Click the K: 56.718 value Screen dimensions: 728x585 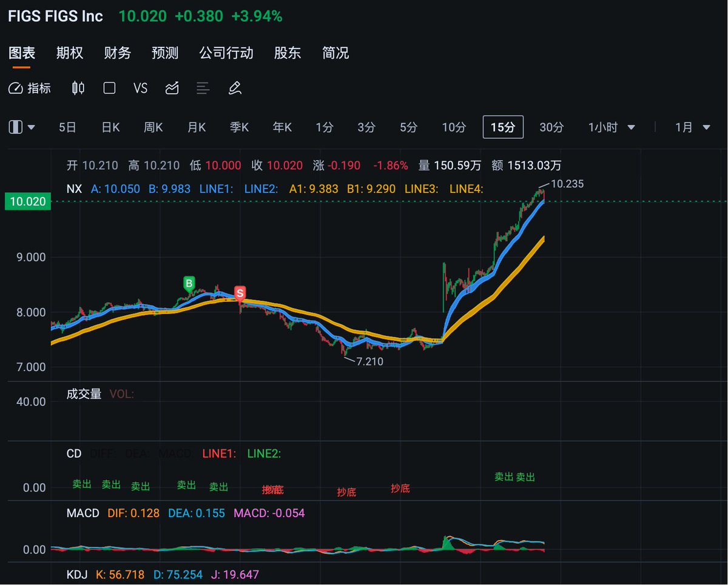click(120, 573)
